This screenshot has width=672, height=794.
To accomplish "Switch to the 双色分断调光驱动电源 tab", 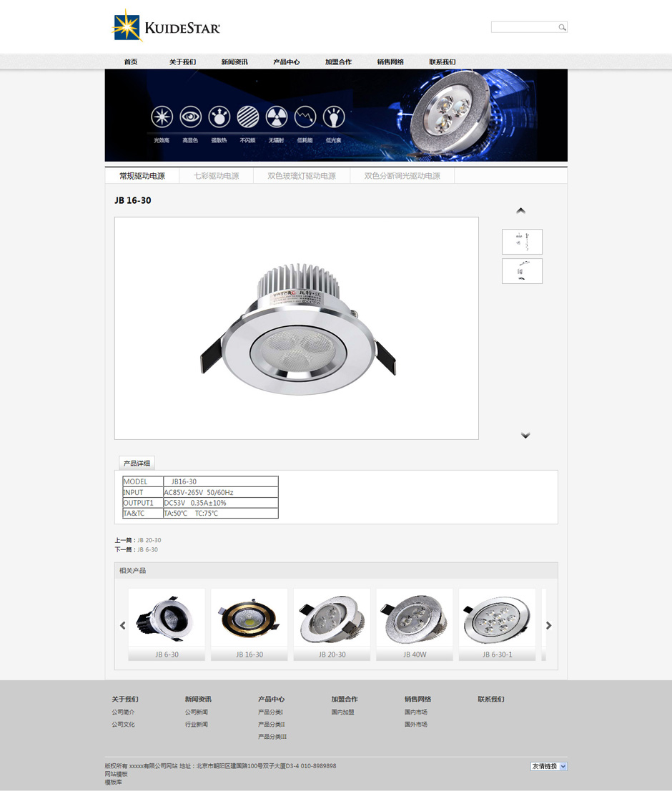I will pos(402,176).
